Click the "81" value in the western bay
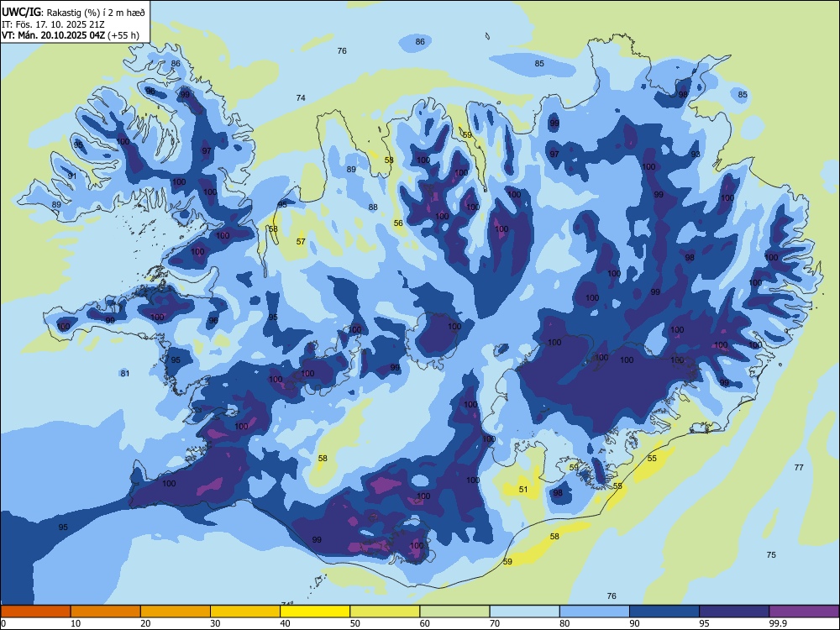 [125, 374]
